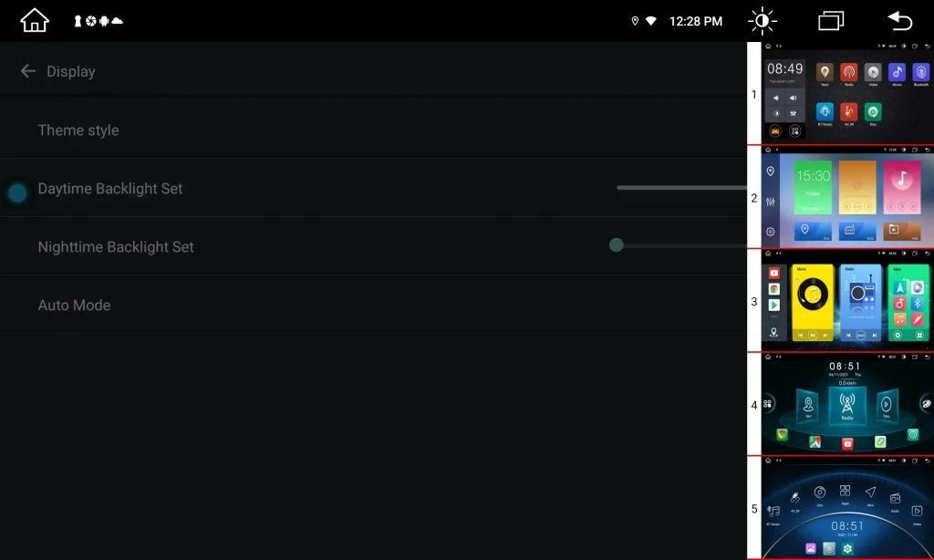Tap the cloud notification icon
This screenshot has height=560, width=934.
(118, 21)
